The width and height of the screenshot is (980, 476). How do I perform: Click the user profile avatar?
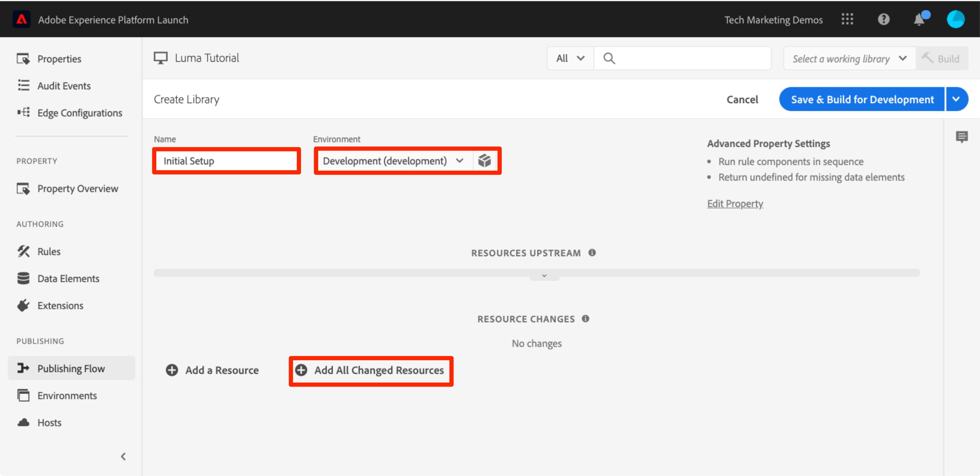coord(955,20)
